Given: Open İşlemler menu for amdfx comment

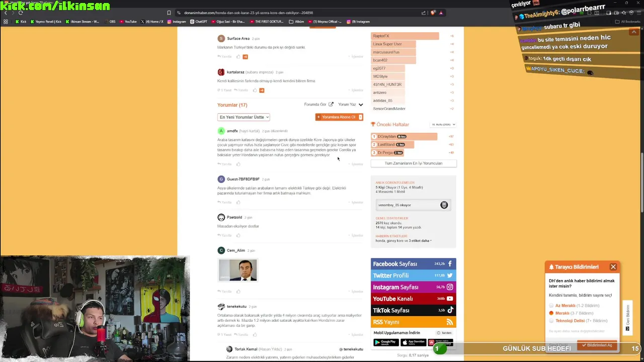Looking at the screenshot, I should [356, 164].
